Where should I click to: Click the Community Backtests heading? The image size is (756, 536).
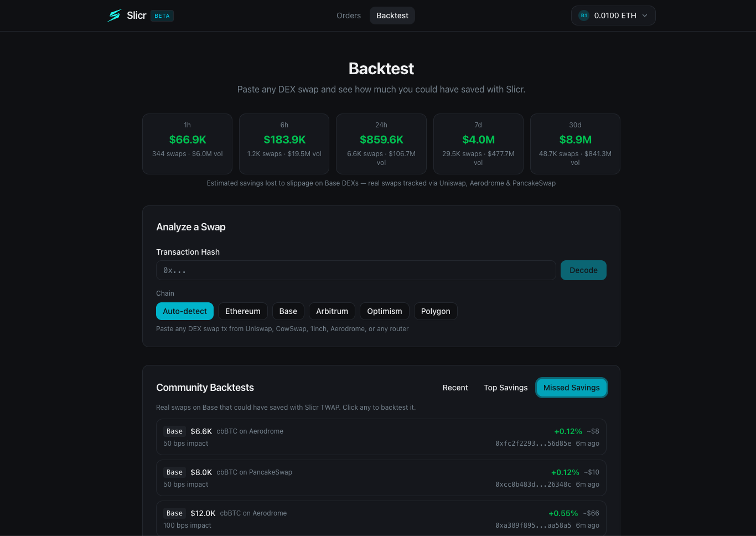pos(205,388)
